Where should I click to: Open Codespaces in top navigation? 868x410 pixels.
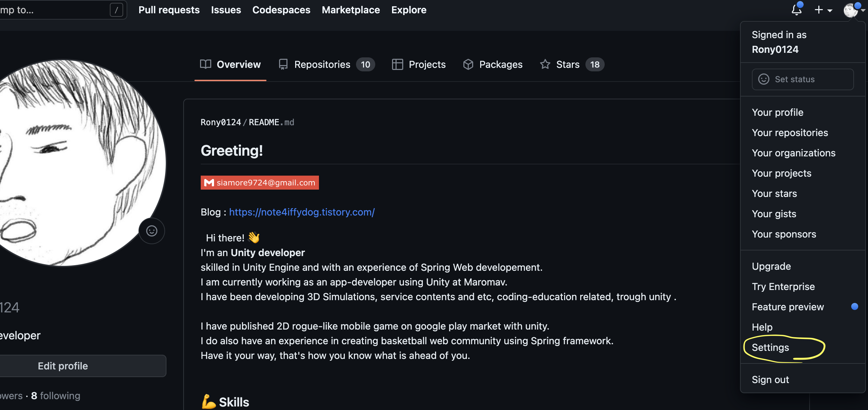tap(281, 10)
